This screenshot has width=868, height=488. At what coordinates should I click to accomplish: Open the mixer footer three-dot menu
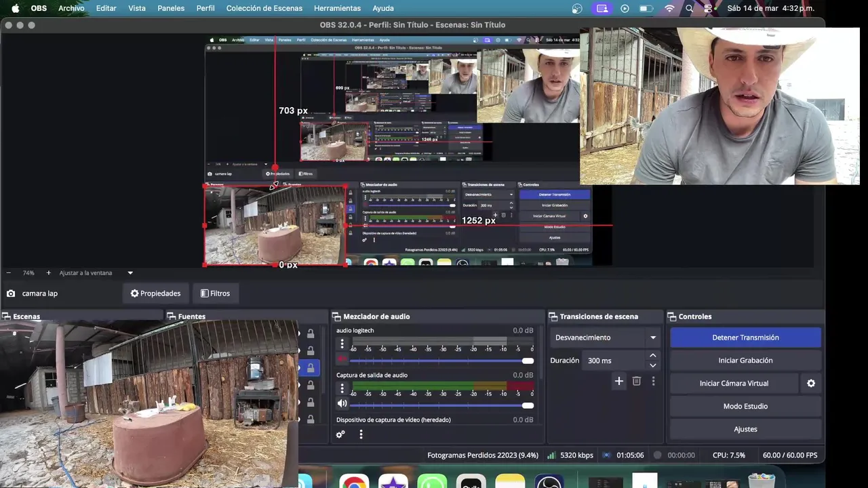click(361, 434)
